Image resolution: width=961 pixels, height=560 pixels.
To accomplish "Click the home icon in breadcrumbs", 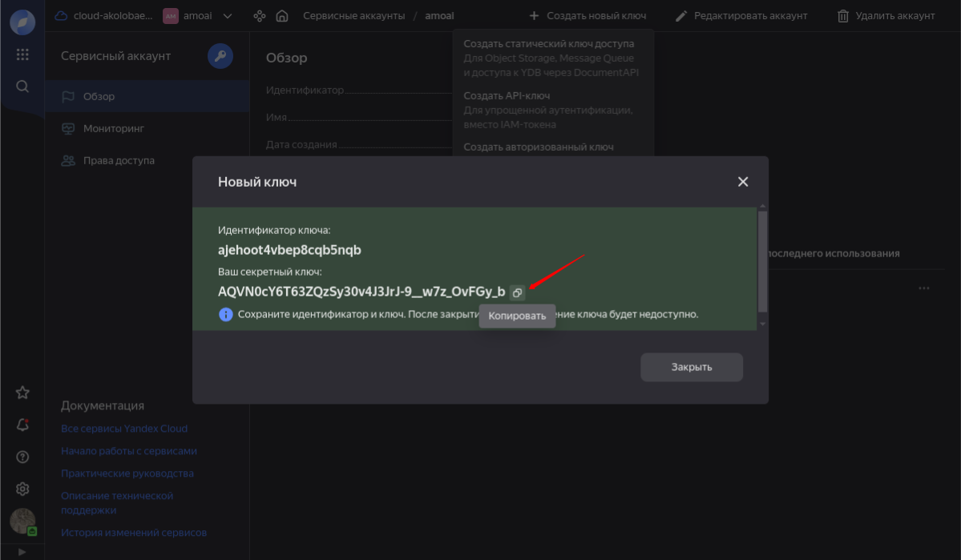I will (x=281, y=16).
